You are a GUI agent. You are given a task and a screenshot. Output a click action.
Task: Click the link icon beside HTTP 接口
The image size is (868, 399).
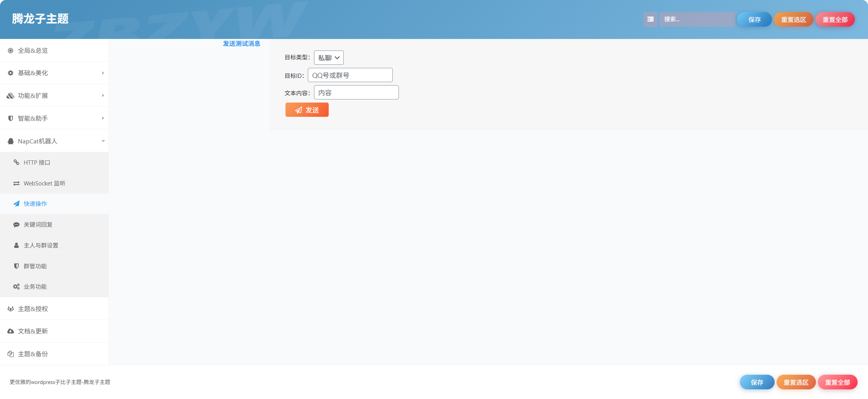point(16,162)
